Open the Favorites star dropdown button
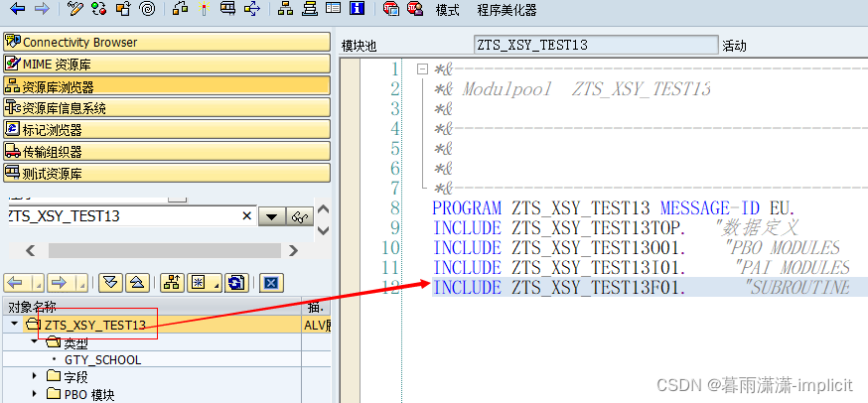The height and width of the screenshot is (403, 868). [204, 284]
